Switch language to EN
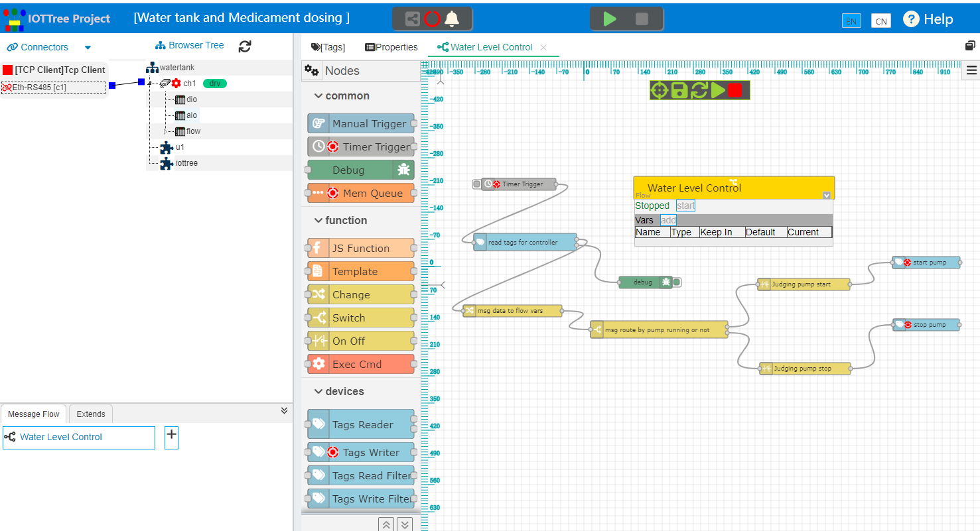The height and width of the screenshot is (531, 980). 851,21
